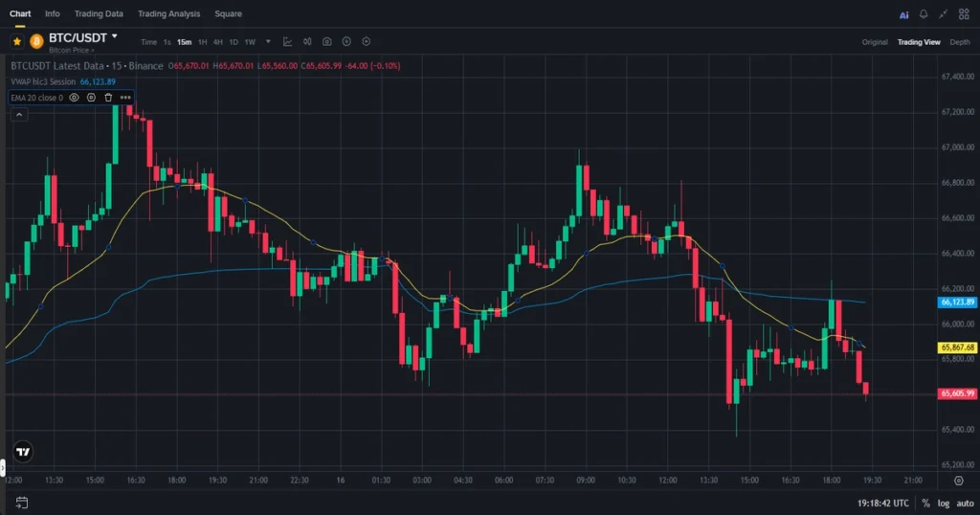Screen dimensions: 980x515
Task: Open the price axis settings gear
Action: (959, 481)
